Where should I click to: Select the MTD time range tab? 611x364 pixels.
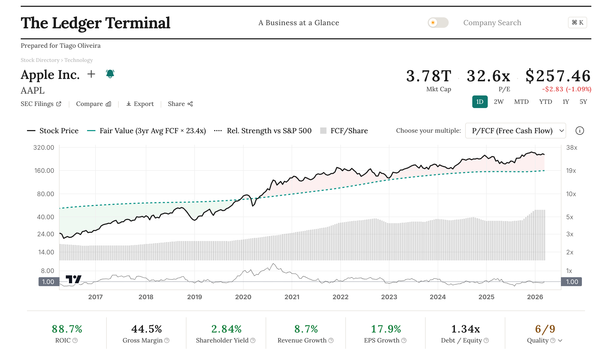click(521, 102)
